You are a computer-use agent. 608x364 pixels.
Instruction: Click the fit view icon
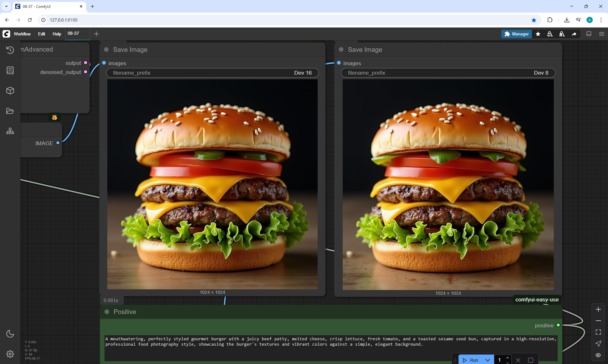(x=598, y=332)
